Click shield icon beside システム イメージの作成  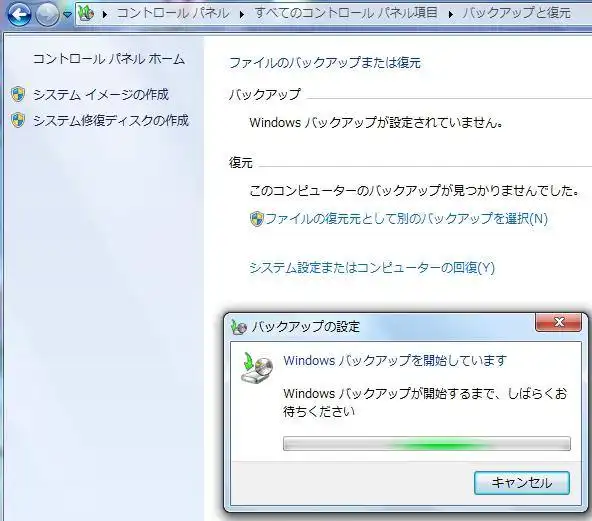(18, 94)
